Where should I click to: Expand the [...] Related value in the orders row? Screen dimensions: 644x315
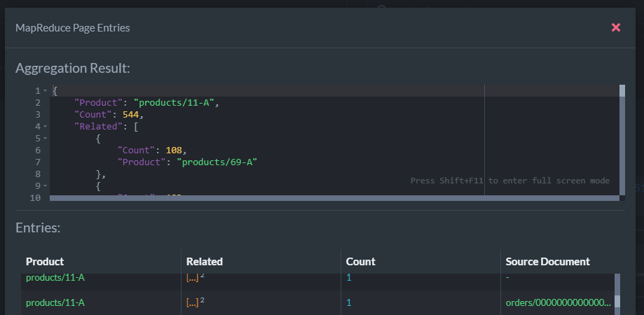click(x=192, y=302)
